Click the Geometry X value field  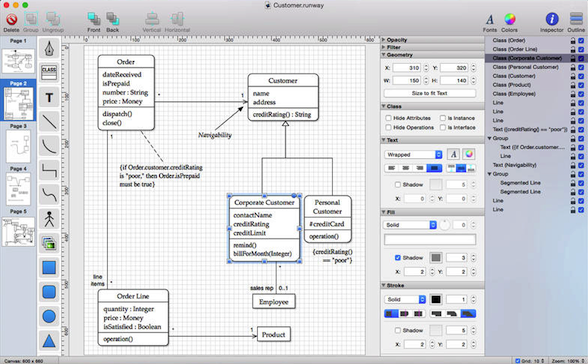tap(407, 68)
